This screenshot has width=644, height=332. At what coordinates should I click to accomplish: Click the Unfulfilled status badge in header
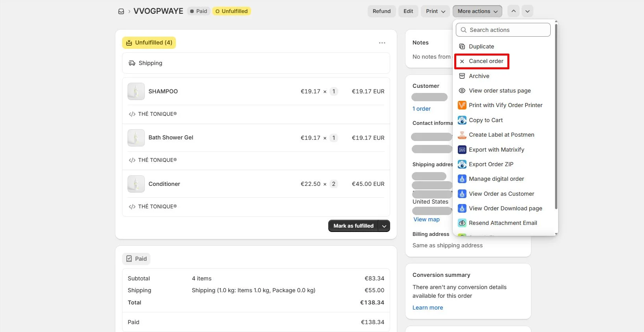(x=232, y=11)
